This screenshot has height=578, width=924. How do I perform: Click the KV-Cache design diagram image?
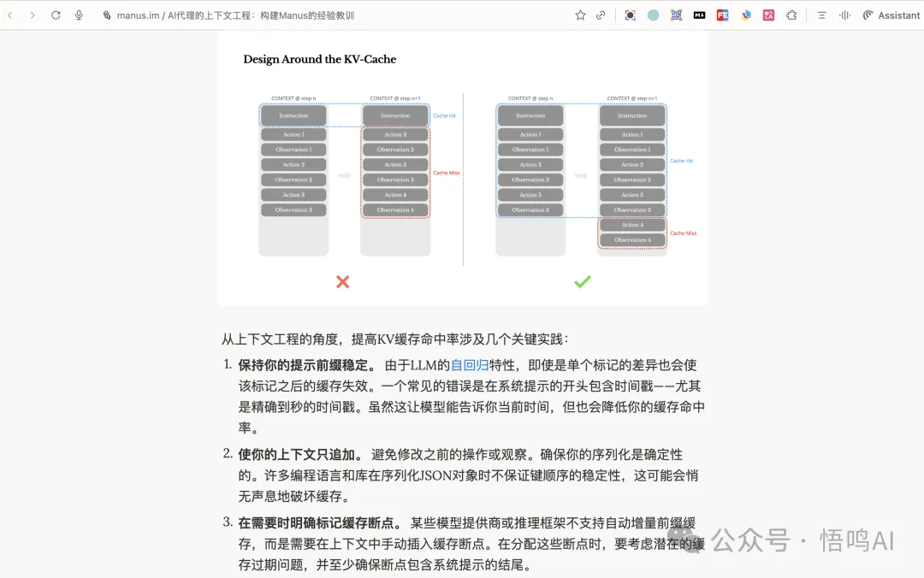pos(463,171)
